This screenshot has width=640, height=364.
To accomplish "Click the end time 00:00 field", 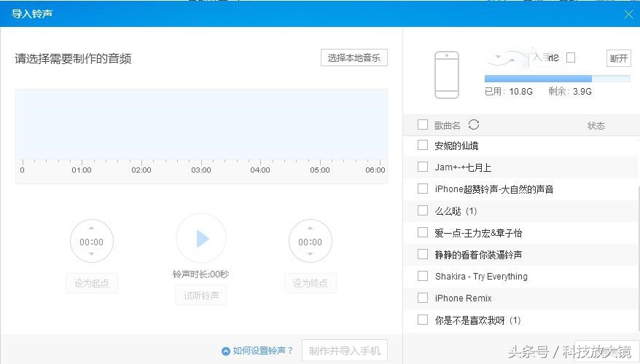I will pos(311,242).
